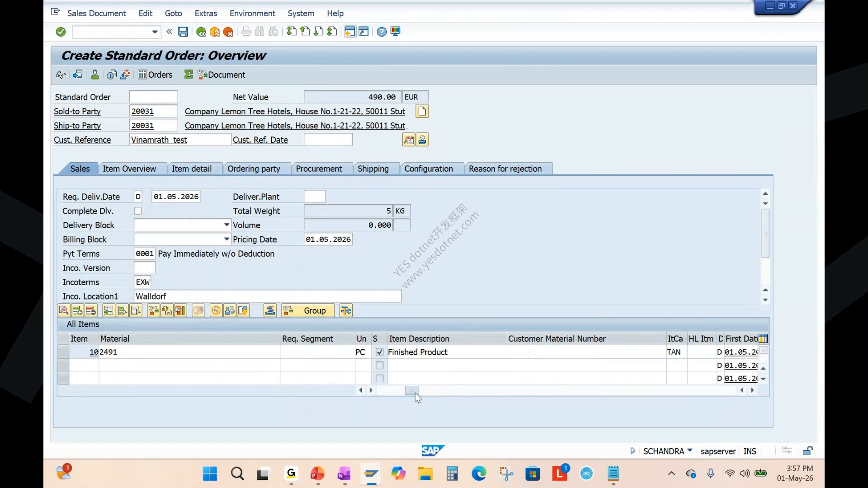Open the Help question mark icon
This screenshot has width=868, height=488.
click(x=382, y=32)
